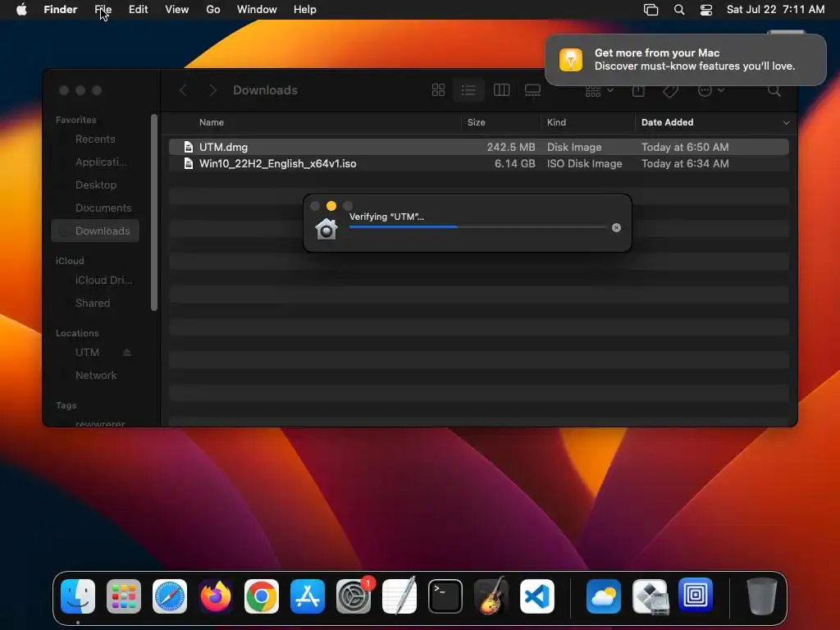Click the 242.5 MB size cell
Viewport: 840px width, 630px height.
[x=511, y=147]
